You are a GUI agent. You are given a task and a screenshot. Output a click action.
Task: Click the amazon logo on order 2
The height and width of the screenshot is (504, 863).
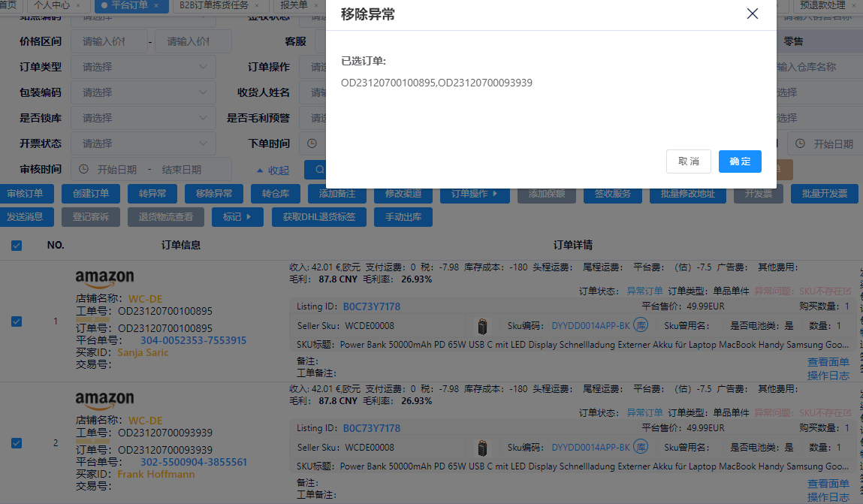tap(105, 398)
